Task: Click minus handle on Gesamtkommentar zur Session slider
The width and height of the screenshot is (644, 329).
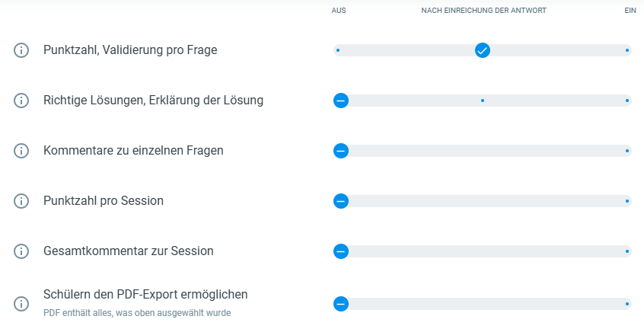Action: (341, 251)
